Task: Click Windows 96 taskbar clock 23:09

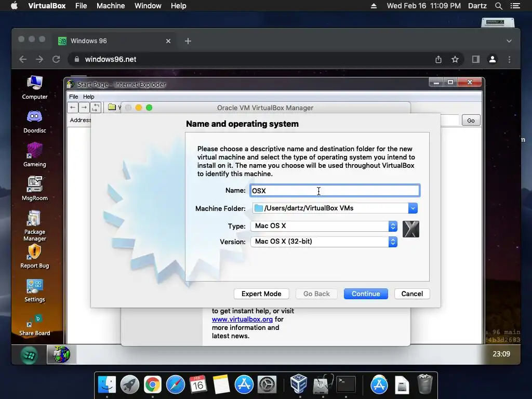Action: click(501, 354)
